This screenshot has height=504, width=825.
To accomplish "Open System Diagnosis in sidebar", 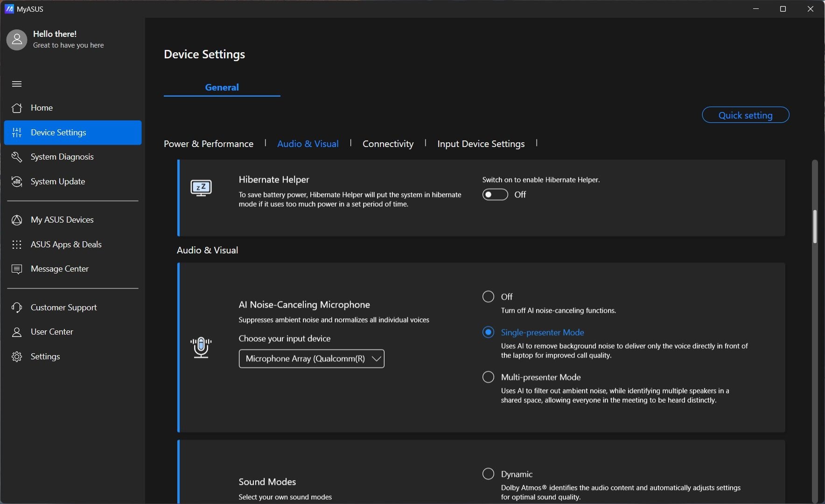I will click(x=73, y=157).
